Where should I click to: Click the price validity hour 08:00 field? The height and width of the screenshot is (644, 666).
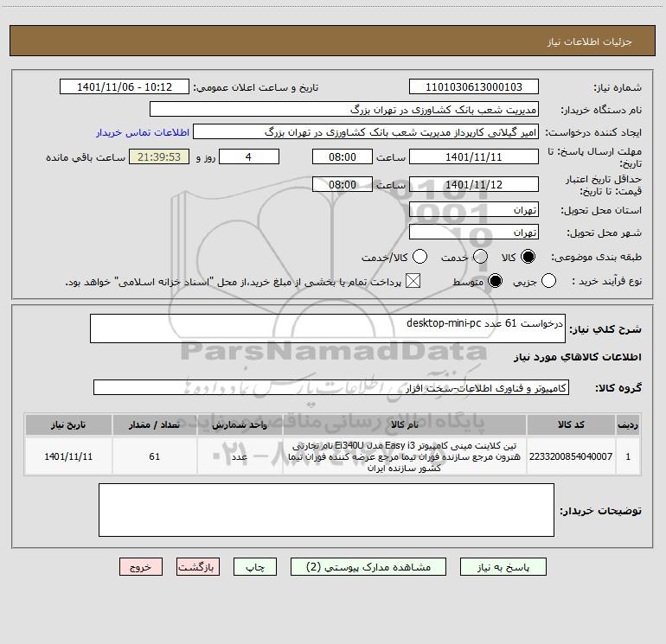[343, 184]
